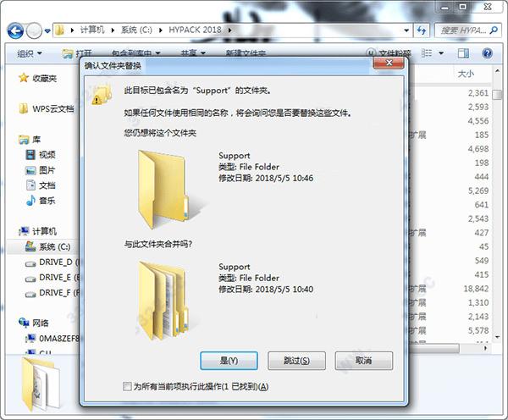Click the file list scroll up arrow
Screen dimensions: 508x420
tap(497, 70)
